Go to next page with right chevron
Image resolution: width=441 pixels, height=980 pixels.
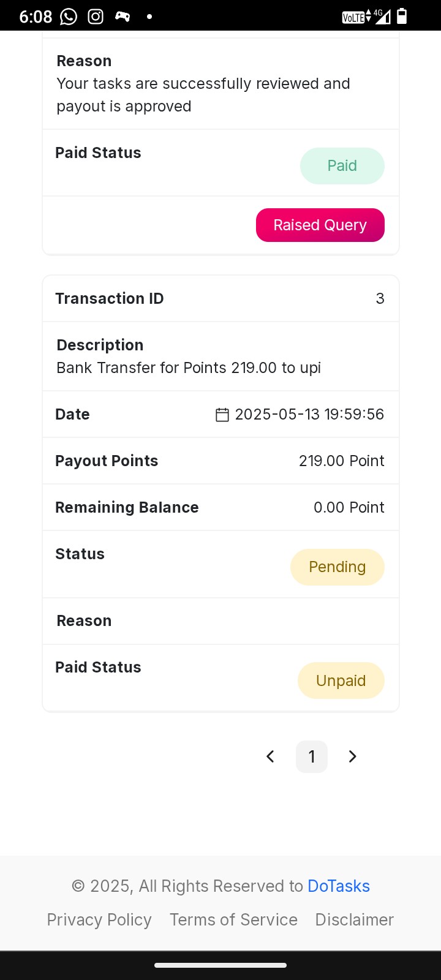tap(352, 756)
